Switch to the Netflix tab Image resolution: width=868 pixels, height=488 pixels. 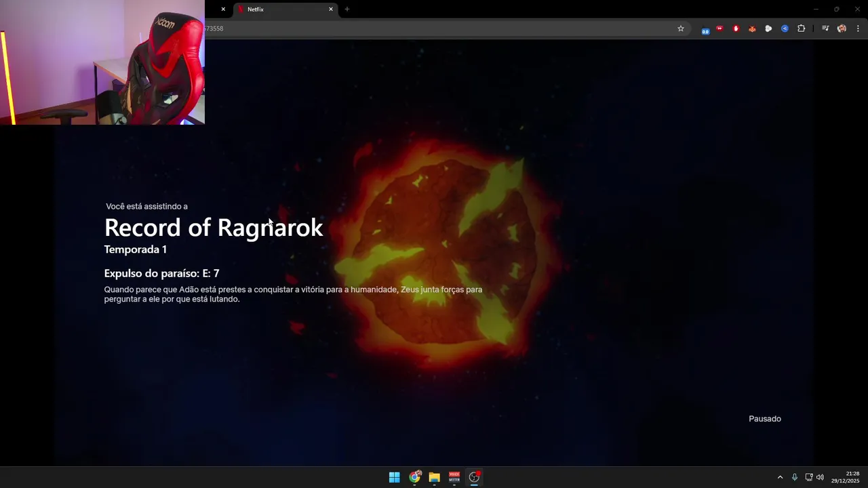tap(285, 9)
